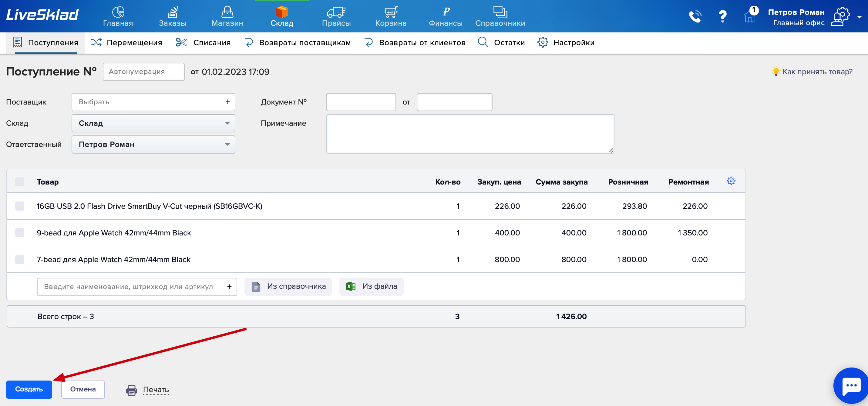
Task: Check the 7-bead Apple Watch row
Action: 20,260
